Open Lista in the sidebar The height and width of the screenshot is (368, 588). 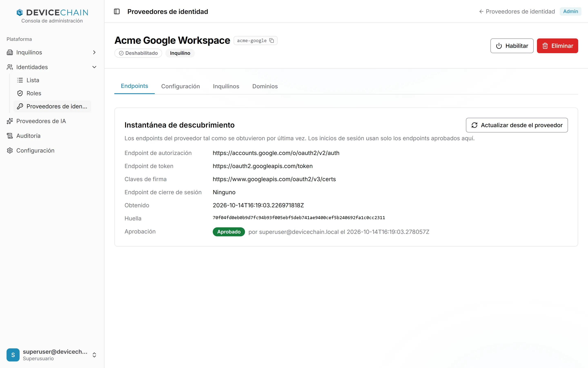52,80
